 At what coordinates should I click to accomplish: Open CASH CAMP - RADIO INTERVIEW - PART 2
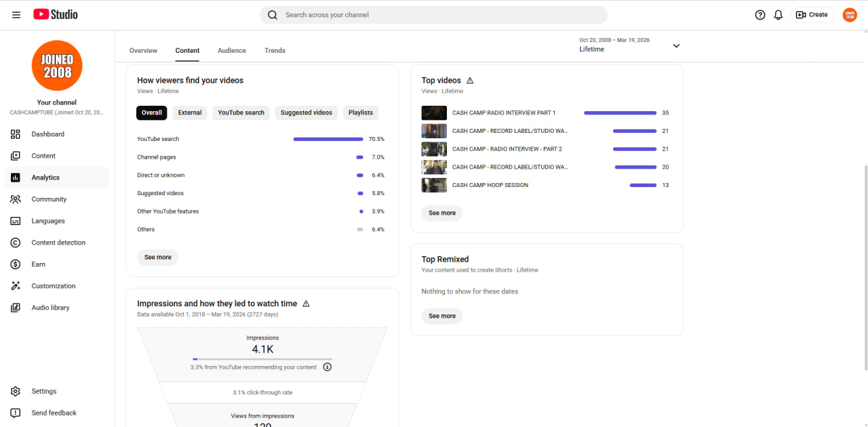coord(507,149)
